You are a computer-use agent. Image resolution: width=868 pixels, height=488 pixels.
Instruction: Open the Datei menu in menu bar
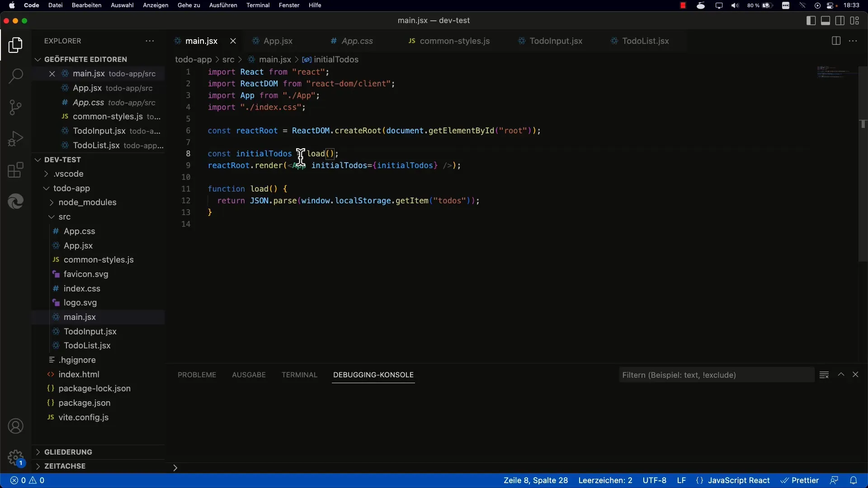tap(55, 5)
